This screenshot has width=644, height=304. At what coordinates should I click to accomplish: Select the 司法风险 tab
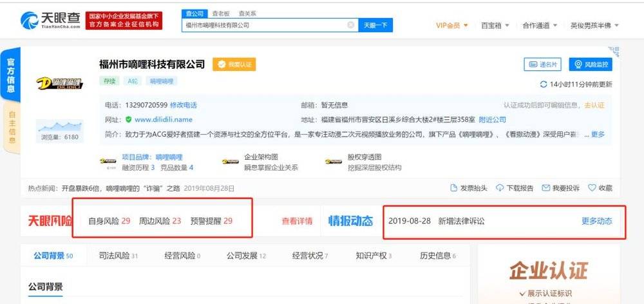click(118, 256)
